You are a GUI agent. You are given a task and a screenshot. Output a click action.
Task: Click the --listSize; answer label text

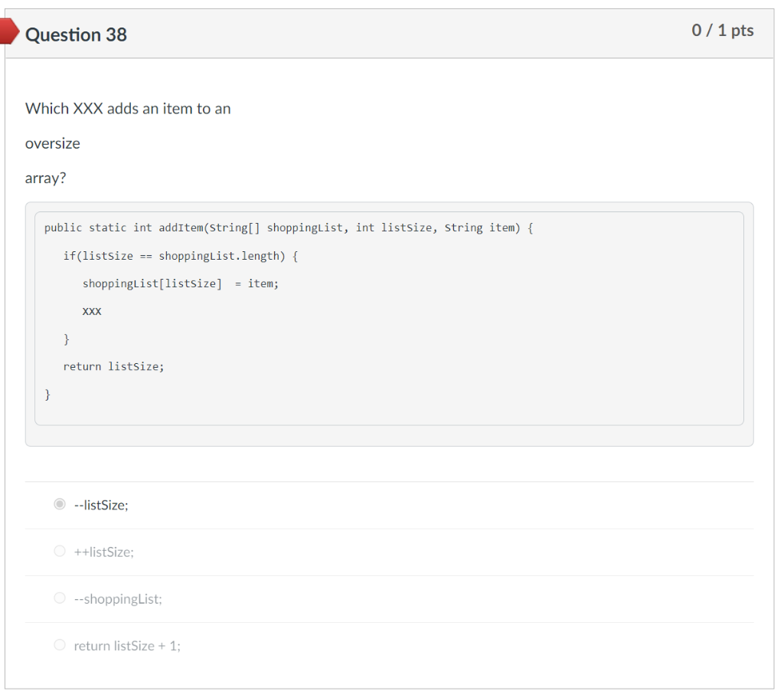[101, 505]
